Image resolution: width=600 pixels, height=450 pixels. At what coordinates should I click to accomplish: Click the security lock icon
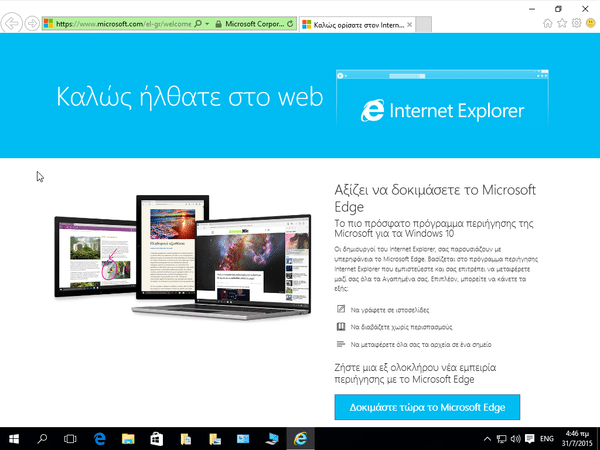[x=218, y=24]
